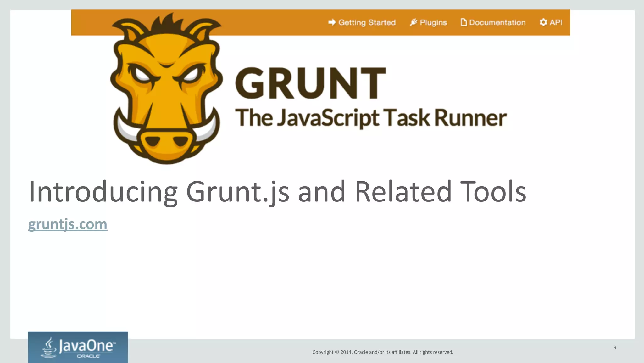
Task: Click the copyright symbol in the footer
Action: tap(337, 352)
